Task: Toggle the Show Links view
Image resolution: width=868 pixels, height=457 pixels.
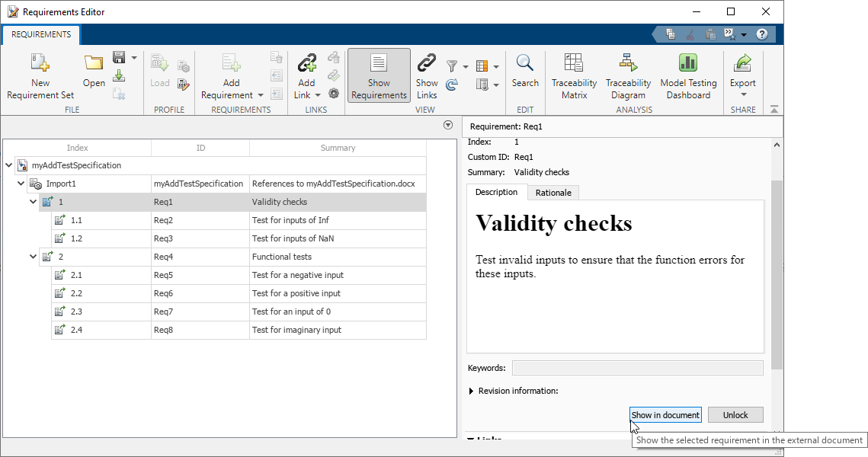Action: point(427,75)
